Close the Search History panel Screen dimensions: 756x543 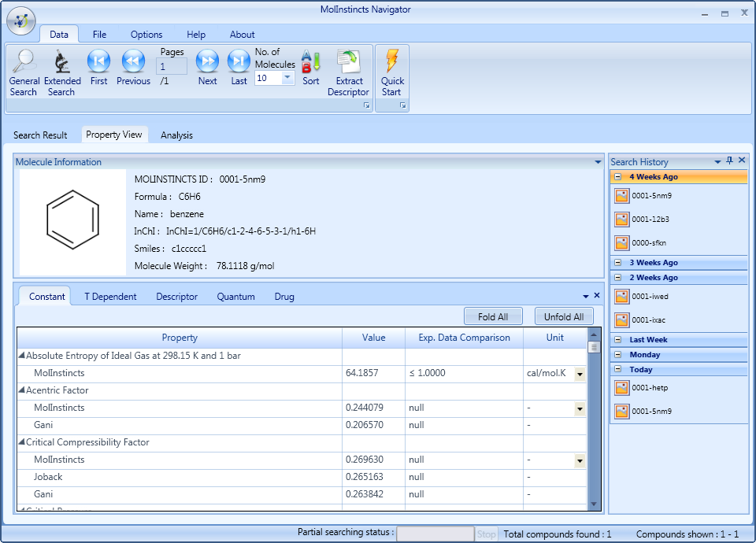coord(742,160)
